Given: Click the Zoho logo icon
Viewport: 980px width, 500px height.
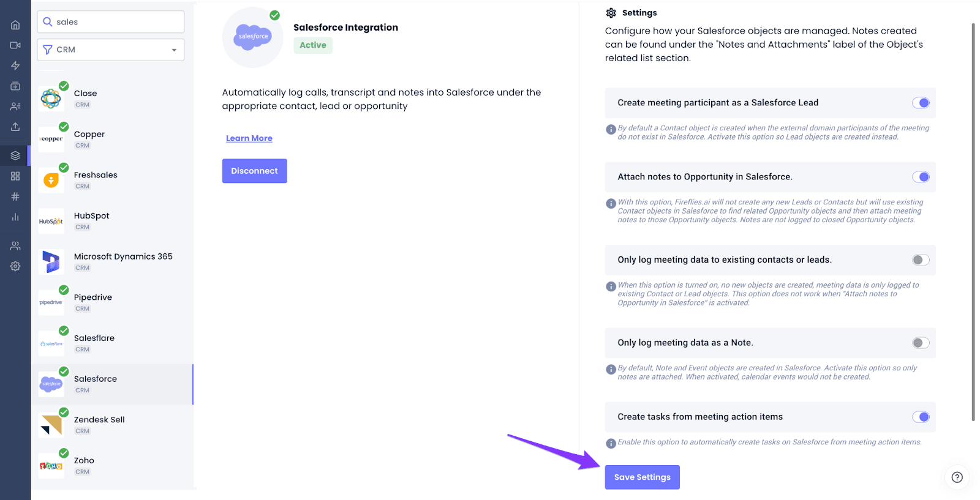Looking at the screenshot, I should pos(51,466).
